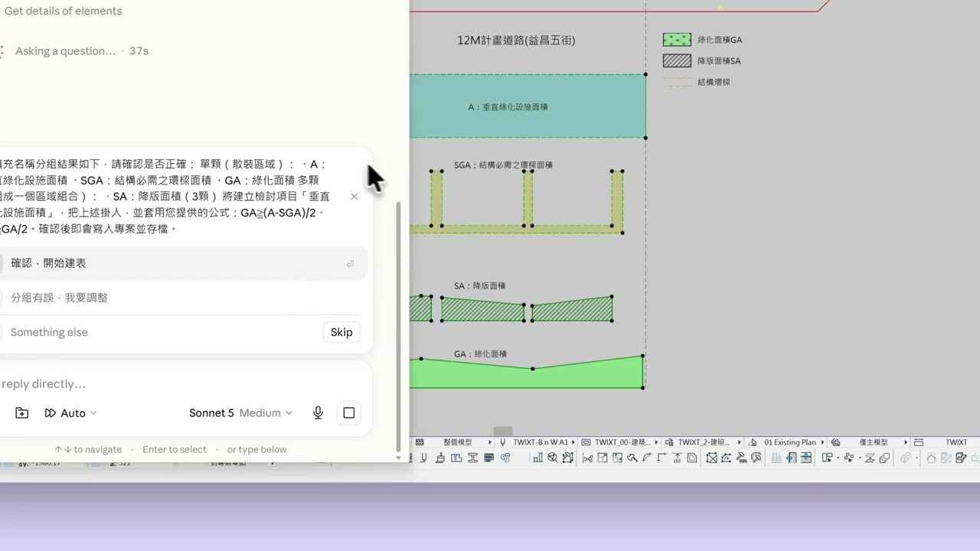Click the 綠化面積GA legend swatch
This screenshot has width=980, height=551.
click(677, 39)
